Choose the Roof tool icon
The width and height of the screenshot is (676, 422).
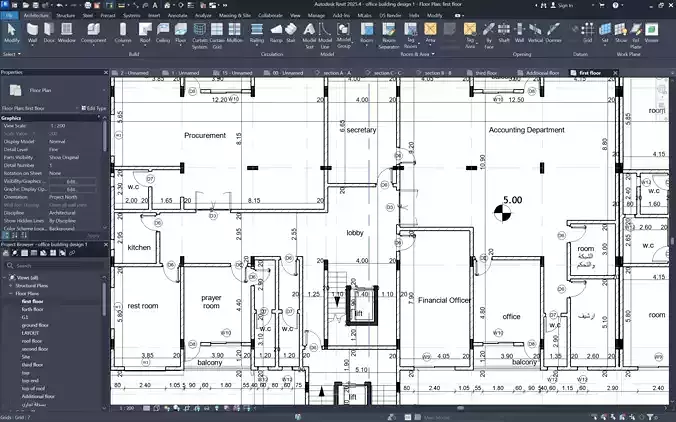click(145, 29)
